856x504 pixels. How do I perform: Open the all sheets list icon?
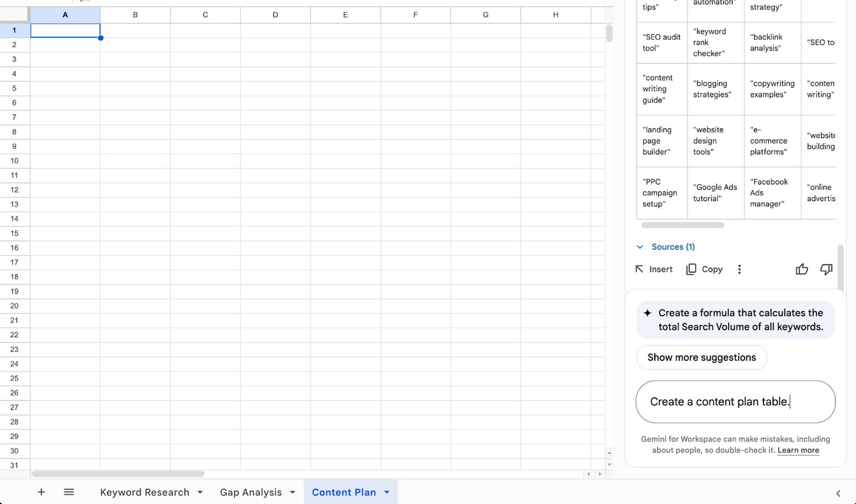pos(69,492)
